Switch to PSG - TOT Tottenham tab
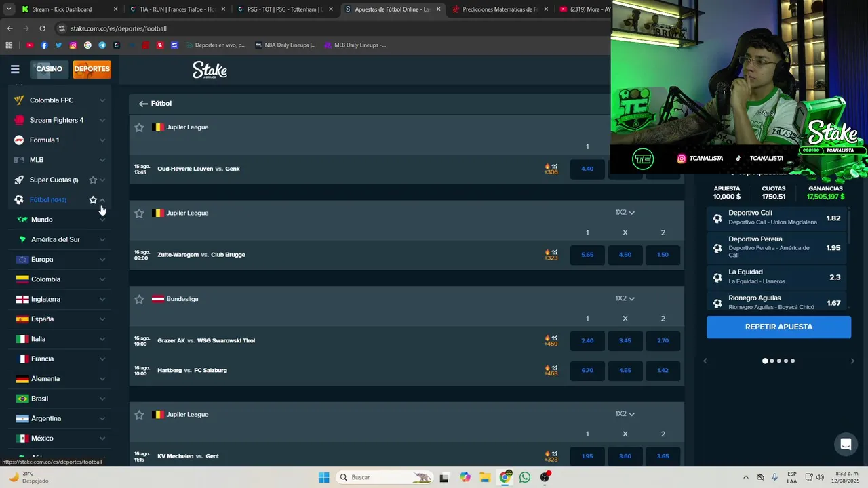The width and height of the screenshot is (868, 488). coord(285,9)
